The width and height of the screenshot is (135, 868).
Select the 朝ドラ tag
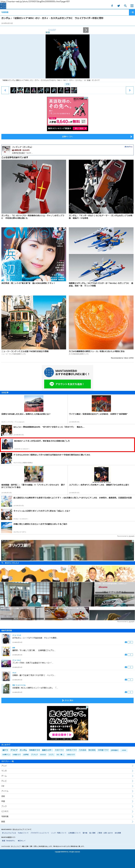(x=5, y=750)
